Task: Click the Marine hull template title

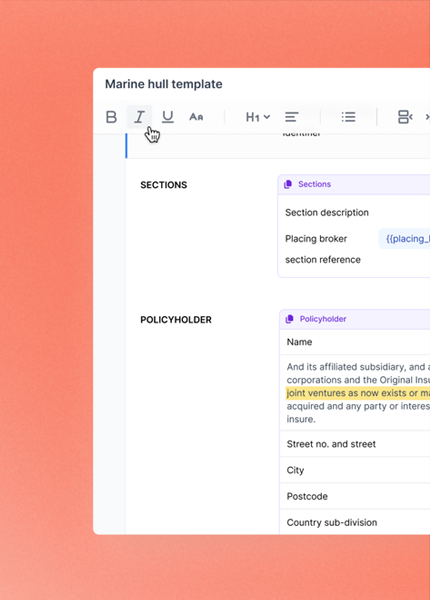Action: 164,84
